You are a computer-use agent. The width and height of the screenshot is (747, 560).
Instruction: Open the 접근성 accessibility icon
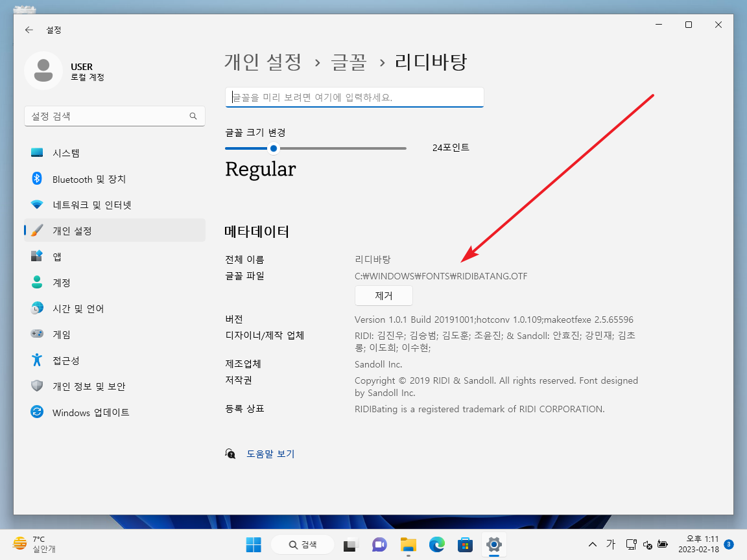[37, 360]
